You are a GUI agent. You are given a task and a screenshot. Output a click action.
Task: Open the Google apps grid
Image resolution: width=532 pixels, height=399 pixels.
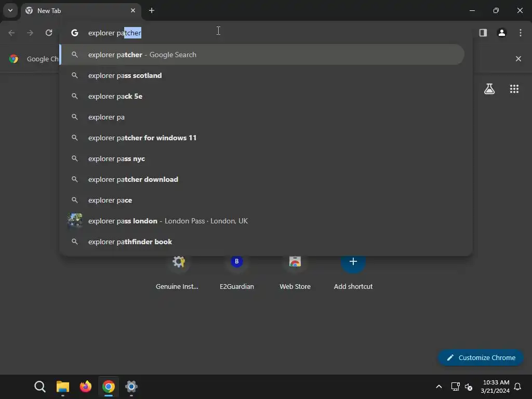pyautogui.click(x=514, y=89)
